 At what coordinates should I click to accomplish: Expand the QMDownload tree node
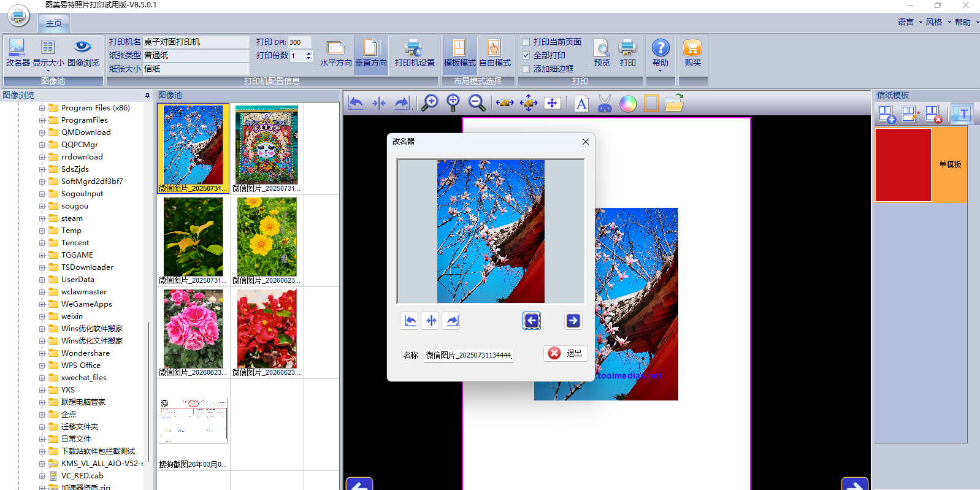click(42, 132)
